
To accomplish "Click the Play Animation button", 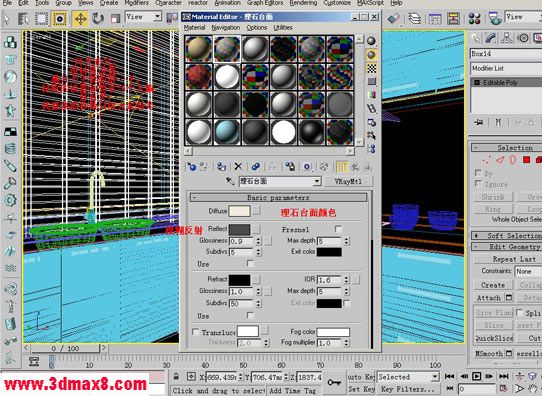I will coord(476,376).
